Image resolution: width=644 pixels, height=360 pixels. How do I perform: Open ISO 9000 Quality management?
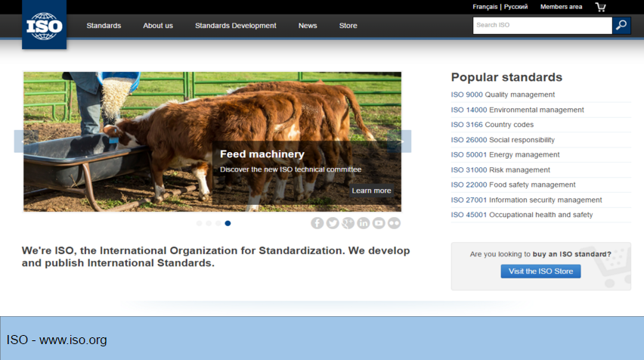(503, 95)
